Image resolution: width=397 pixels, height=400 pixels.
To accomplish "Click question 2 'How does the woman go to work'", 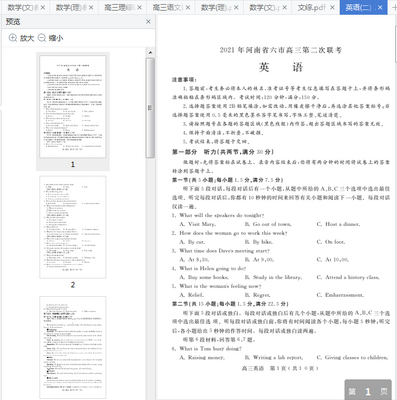I will click(x=230, y=233).
